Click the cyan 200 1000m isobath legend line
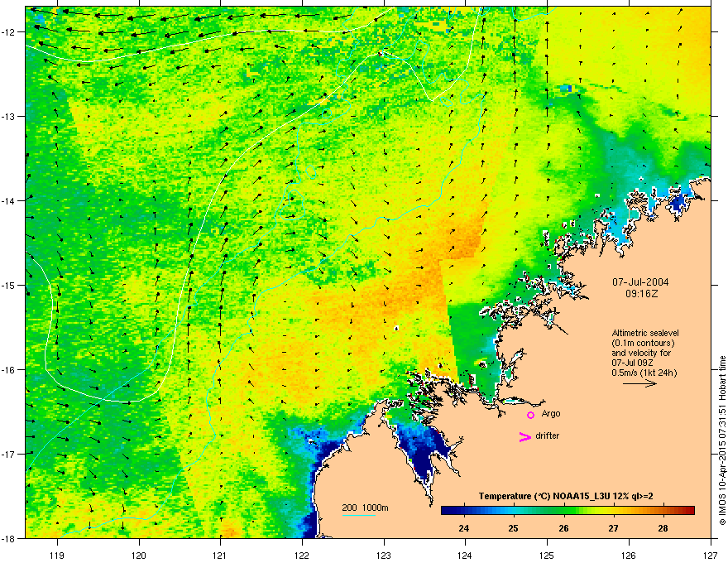The image size is (728, 563). [x=358, y=515]
